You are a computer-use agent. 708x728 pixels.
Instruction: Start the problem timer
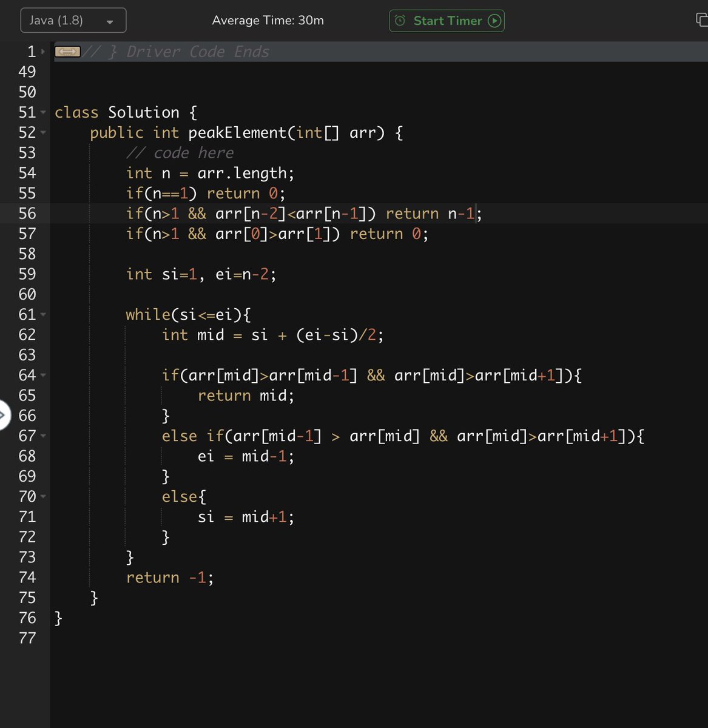[447, 21]
